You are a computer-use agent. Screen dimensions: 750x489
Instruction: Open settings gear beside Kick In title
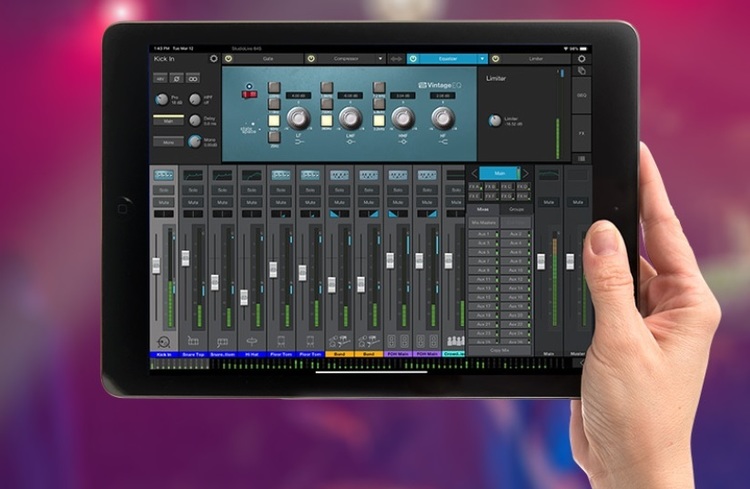[x=213, y=60]
